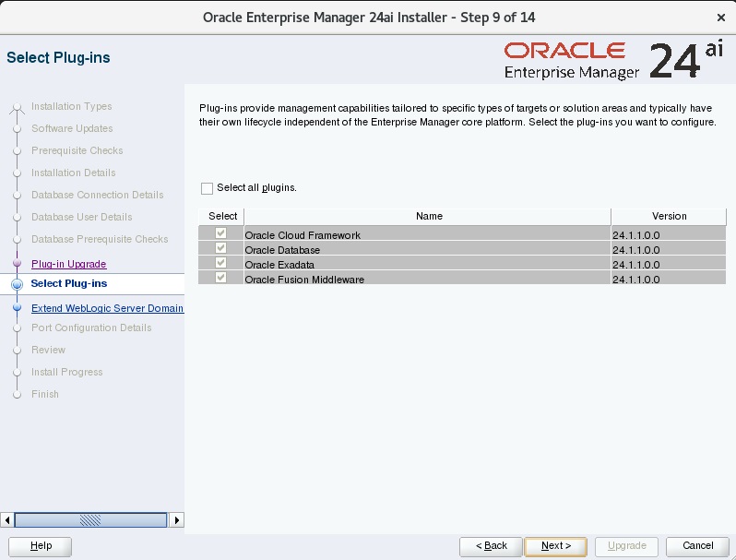This screenshot has height=560, width=736.
Task: Toggle Oracle Database plug-in checkbox
Action: pos(220,248)
